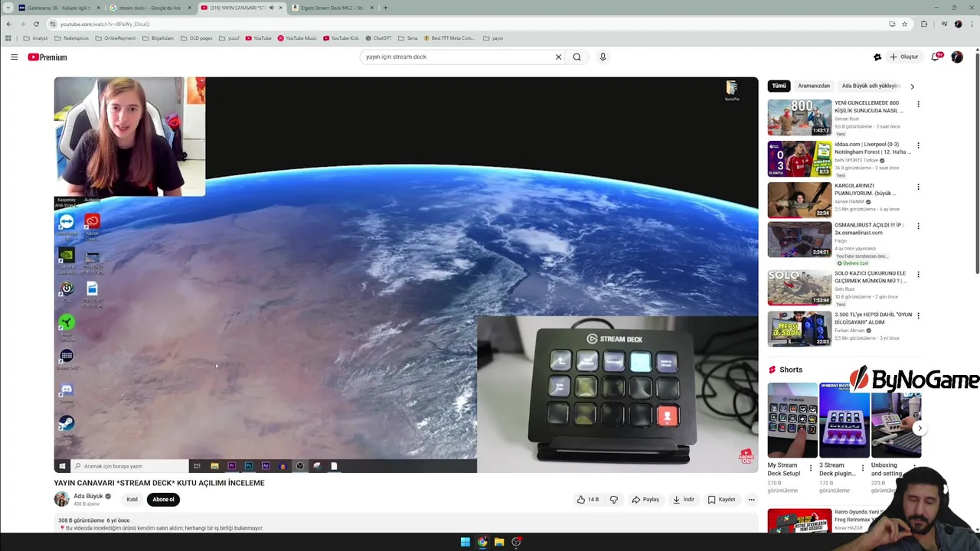Open the Chrome three-dot menu
The height and width of the screenshot is (551, 980).
(972, 24)
